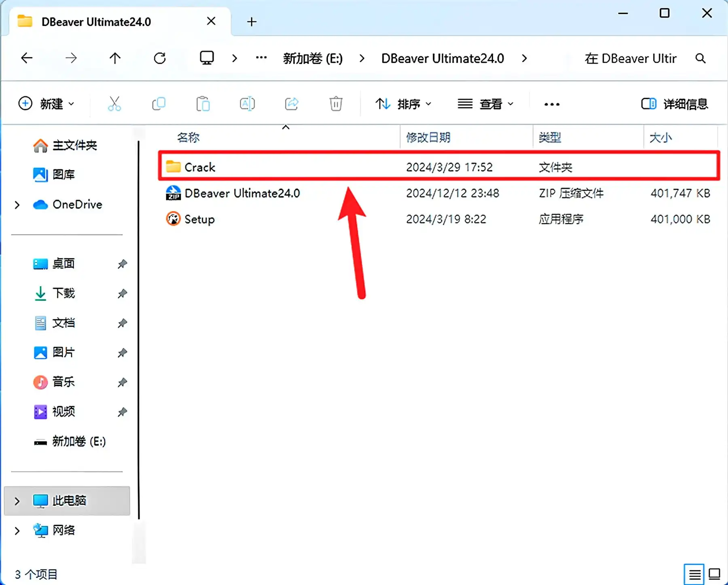Expand the 网络 tree node
Screen dimensions: 728x585
point(17,531)
